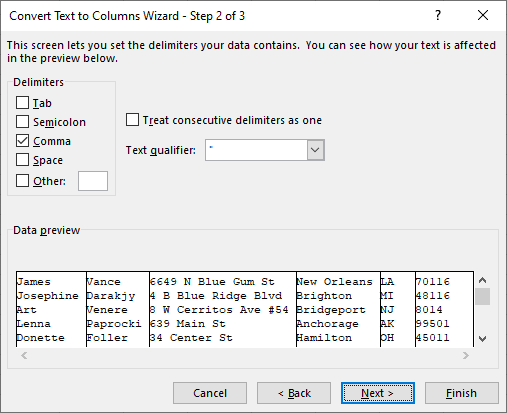Click Foller in the data preview
507x413 pixels.
[x=107, y=338]
